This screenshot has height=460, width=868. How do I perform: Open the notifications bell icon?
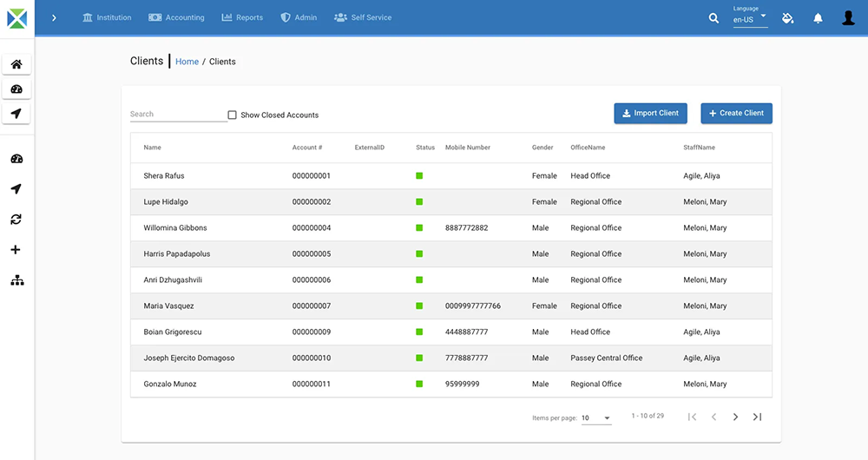tap(818, 18)
